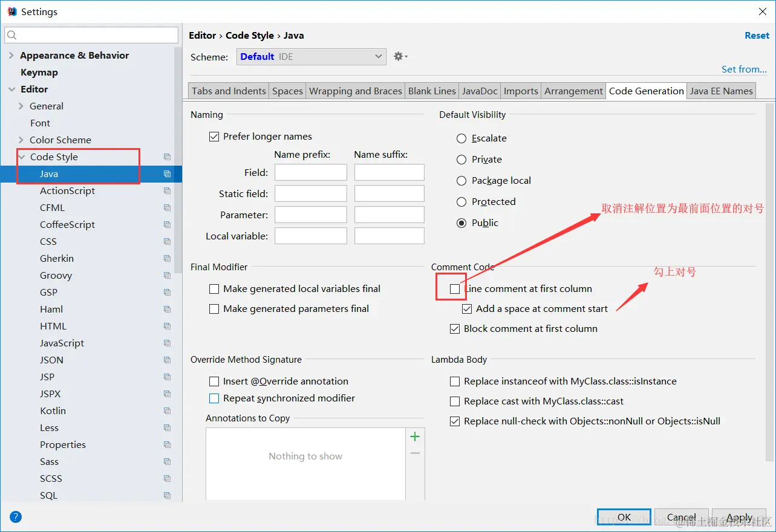The image size is (776, 532).
Task: Select the Private visibility radio button
Action: (461, 160)
